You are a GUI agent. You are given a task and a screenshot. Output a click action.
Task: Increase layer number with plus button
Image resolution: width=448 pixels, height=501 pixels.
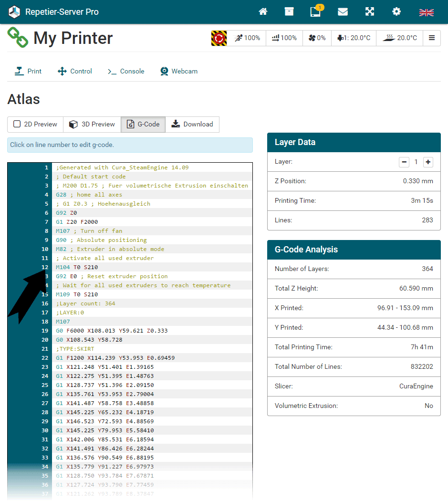(x=428, y=162)
